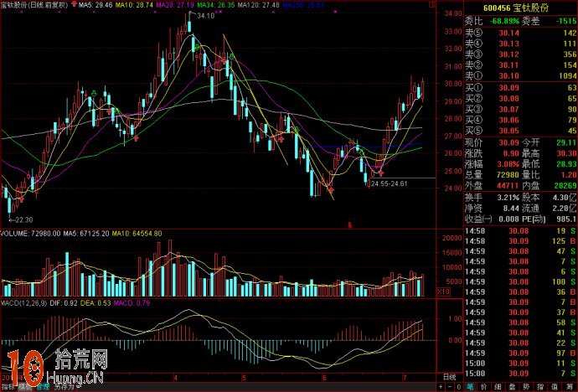Click the 外盘 44711 value

pos(508,185)
